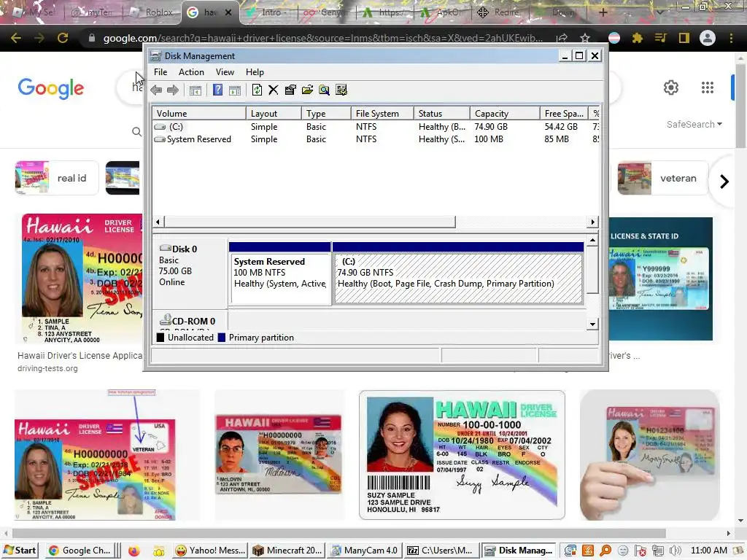Viewport: 747px width, 560px height.
Task: Click the volume list scroll right arrow
Action: 592,222
